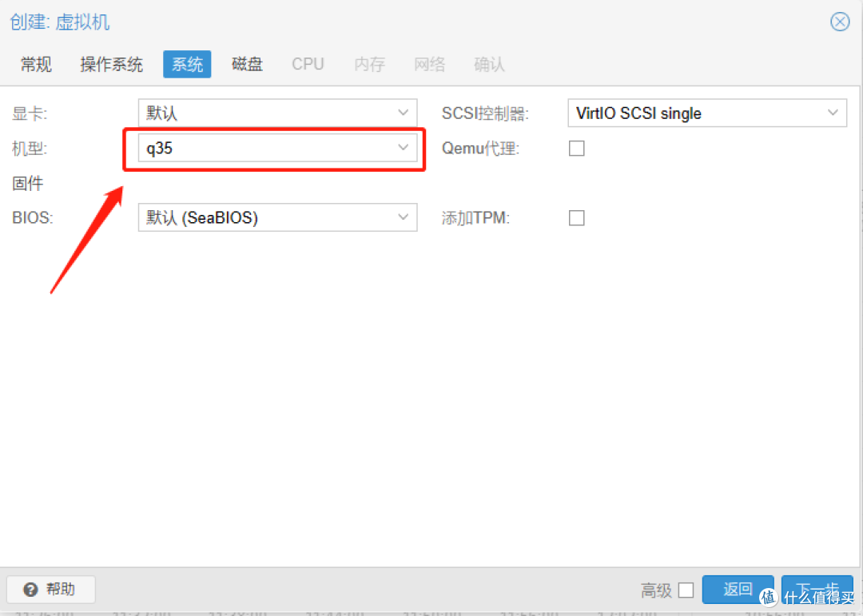Open the 磁盘 tab
Image resolution: width=863 pixels, height=616 pixels.
[x=247, y=65]
